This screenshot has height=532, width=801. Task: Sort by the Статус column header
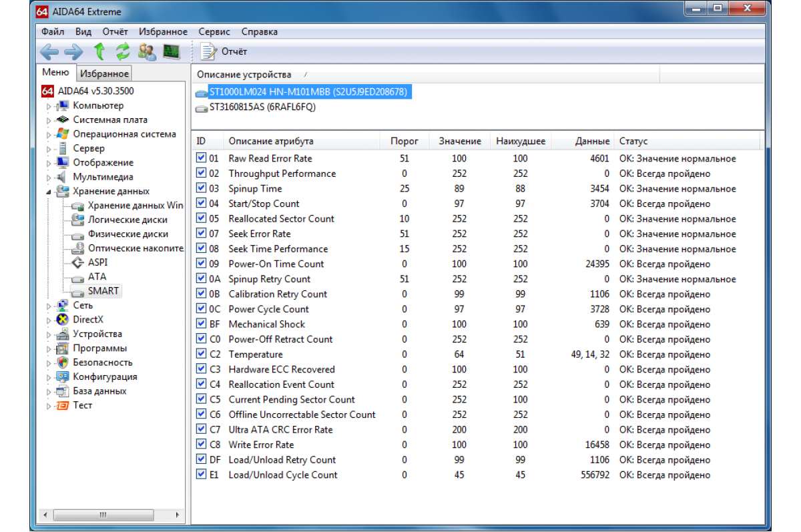pos(688,142)
